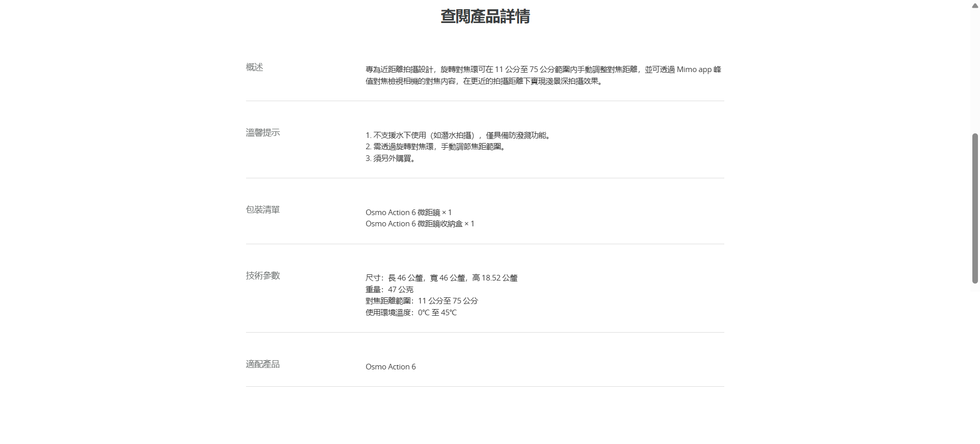
Task: Click the 尺寸 dimensions line
Action: coord(442,278)
